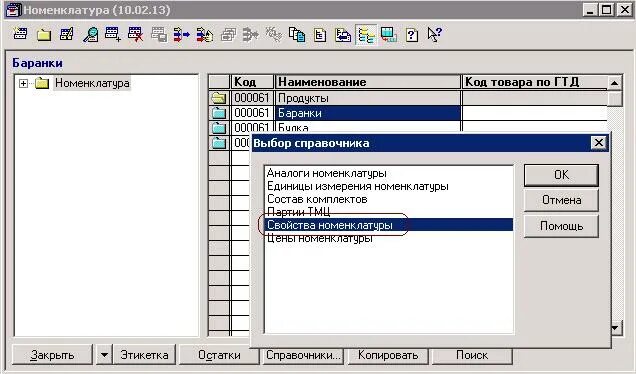Click the Поиск button

coord(472,355)
